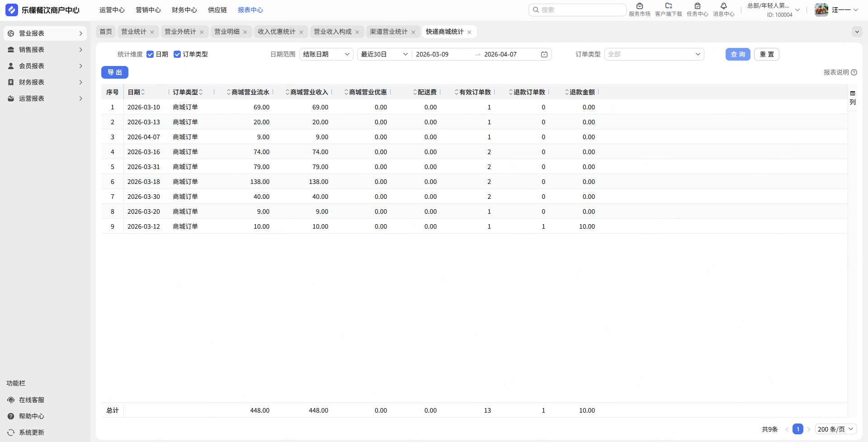This screenshot has height=442, width=868.
Task: Open the 消息中心 notification bell
Action: click(723, 6)
